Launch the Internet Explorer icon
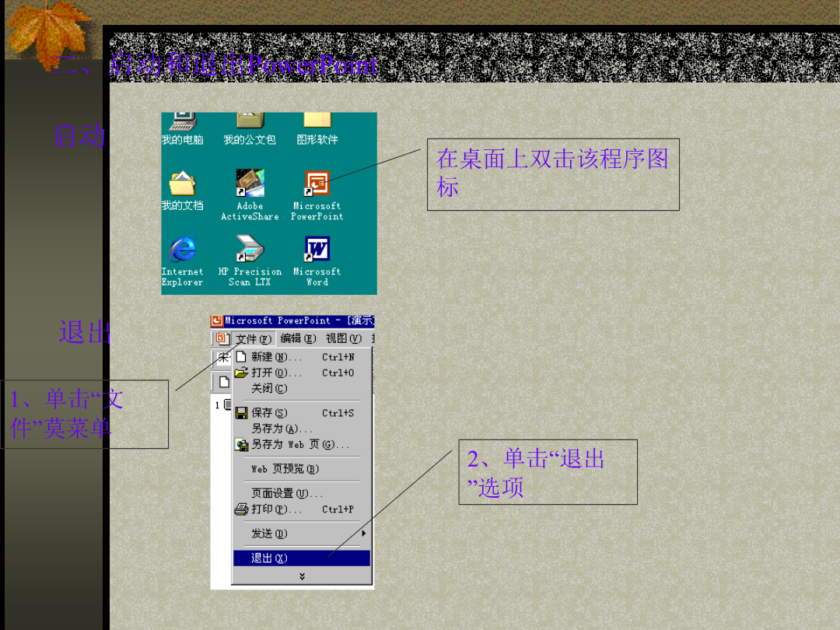Screen dimensions: 840x630 click(x=183, y=261)
